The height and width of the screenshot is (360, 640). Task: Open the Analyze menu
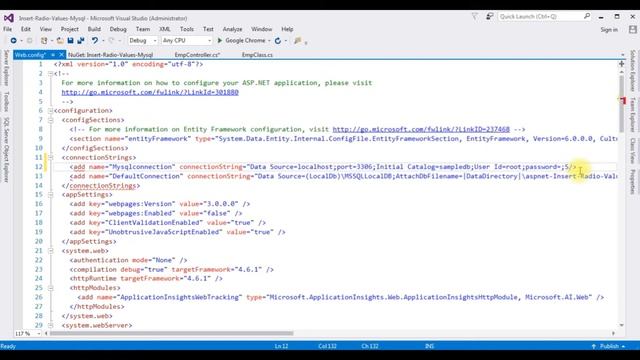point(232,29)
